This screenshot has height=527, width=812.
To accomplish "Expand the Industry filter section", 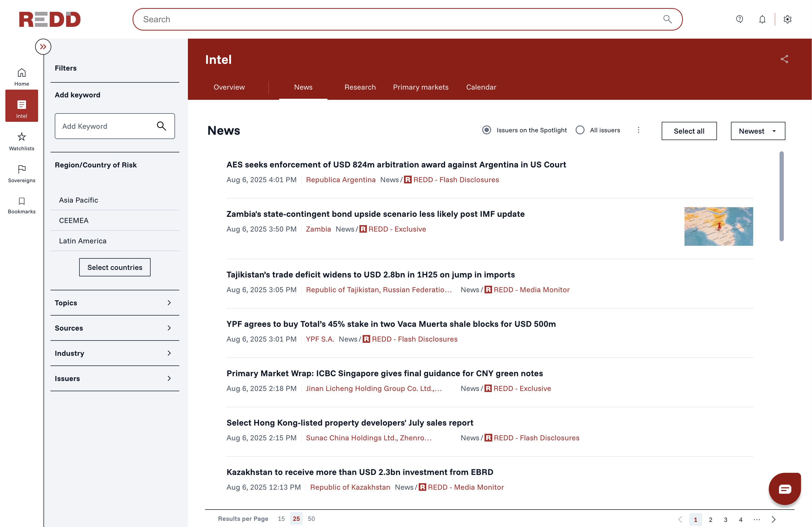I will (x=115, y=353).
